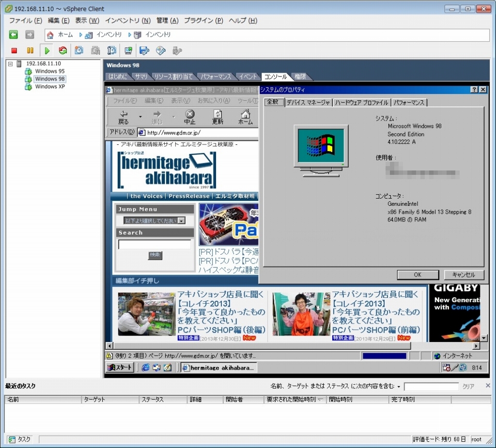Click the floppy drive connection toolbar icon
Screen dimensions: 496x448
[144, 51]
